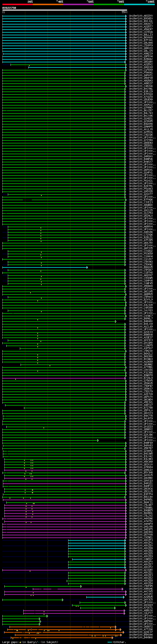This screenshot has width=157, height=644.
Task: Select hit label UniRef100_C4WVG7
Action: [141, 559]
